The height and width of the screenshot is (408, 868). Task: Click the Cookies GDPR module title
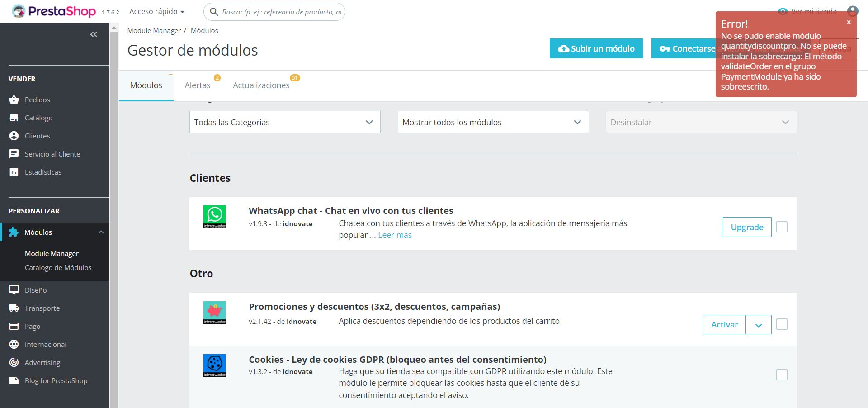pos(397,360)
